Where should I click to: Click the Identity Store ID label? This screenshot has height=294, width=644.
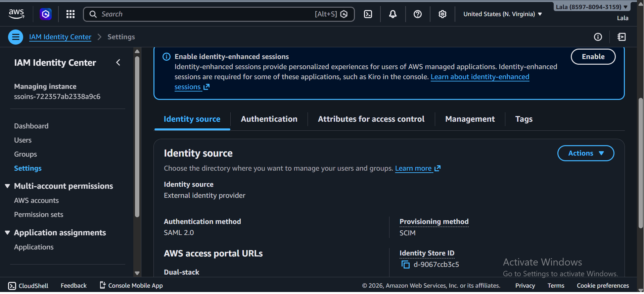[427, 253]
